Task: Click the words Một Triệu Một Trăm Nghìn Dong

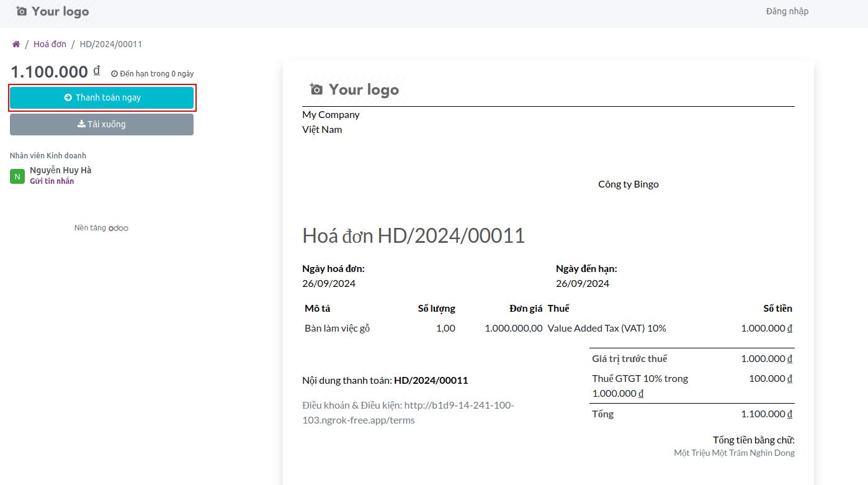Action: point(735,453)
